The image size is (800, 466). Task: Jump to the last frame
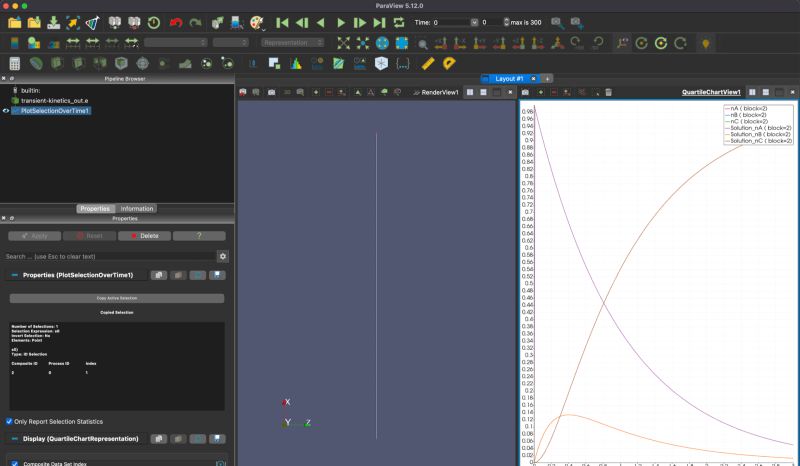click(x=379, y=22)
